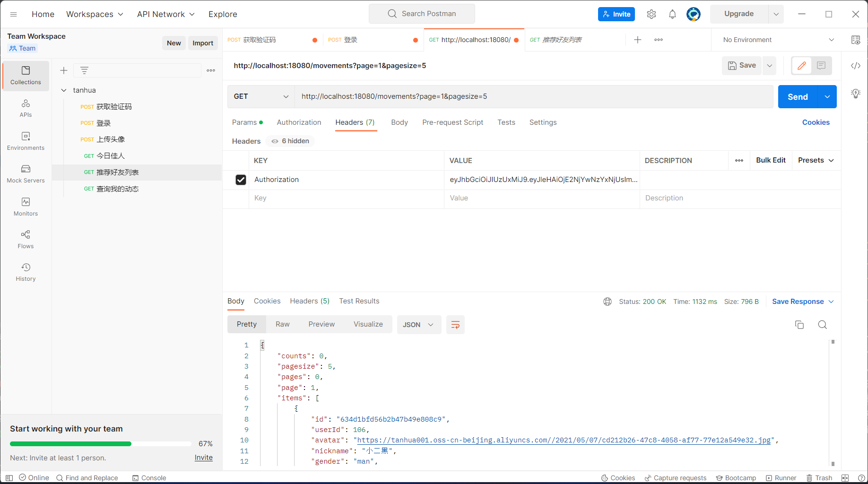Open the settings gear icon

pyautogui.click(x=651, y=14)
